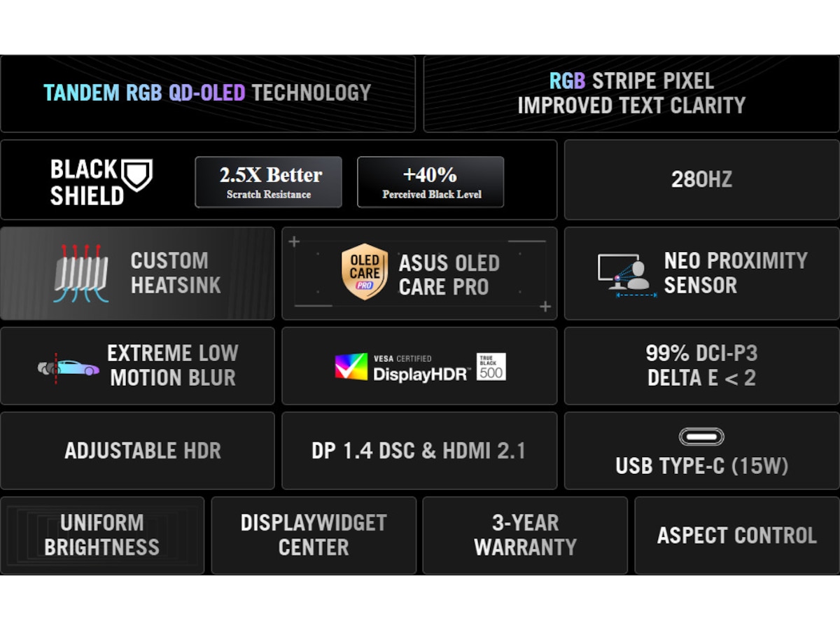Open the DisplayWidget Center tile
840x630 pixels.
click(x=314, y=535)
